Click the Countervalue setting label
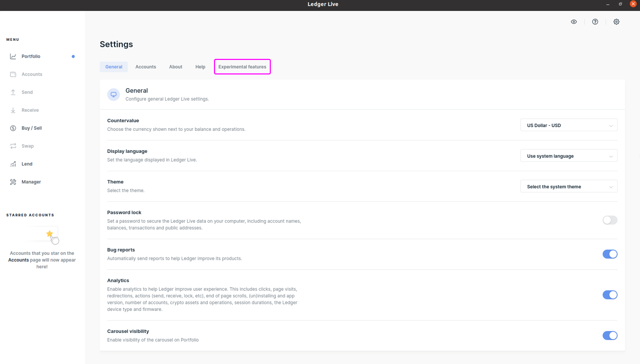 point(123,121)
